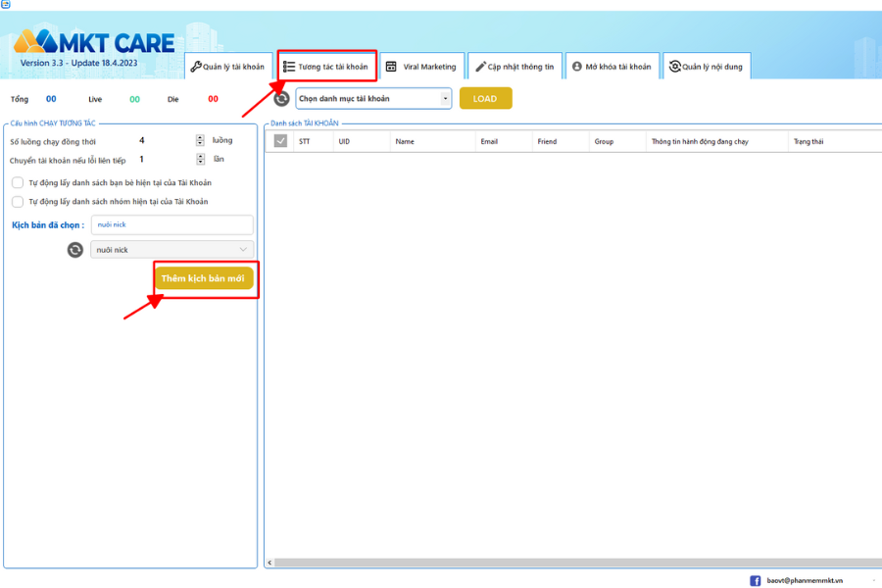Enable auto-fetch group list checkbox

click(x=18, y=202)
